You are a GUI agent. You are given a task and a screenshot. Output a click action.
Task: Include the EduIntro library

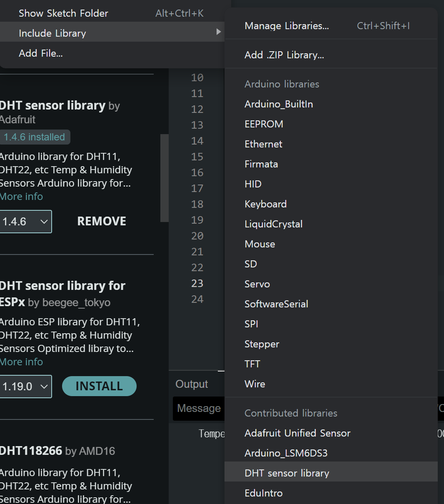pos(331,493)
